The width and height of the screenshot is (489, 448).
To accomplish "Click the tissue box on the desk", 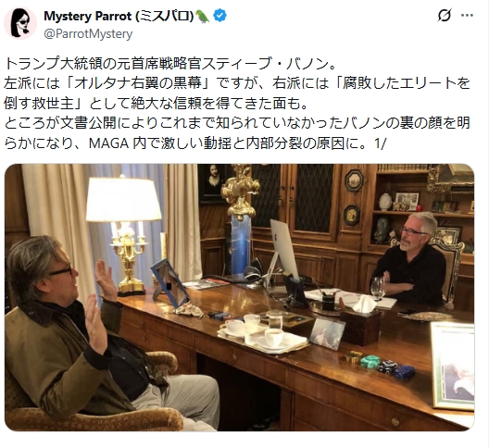I will point(362,321).
